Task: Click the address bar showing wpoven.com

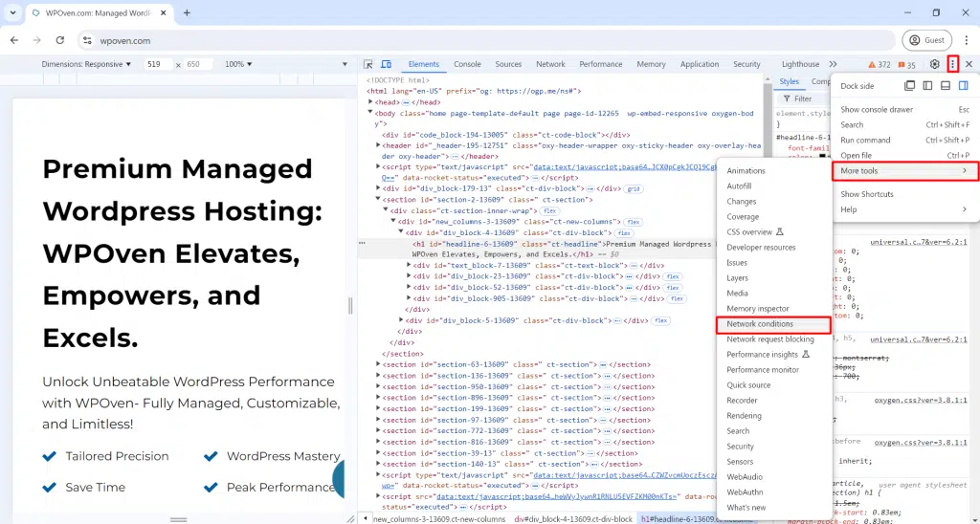Action: (487, 40)
